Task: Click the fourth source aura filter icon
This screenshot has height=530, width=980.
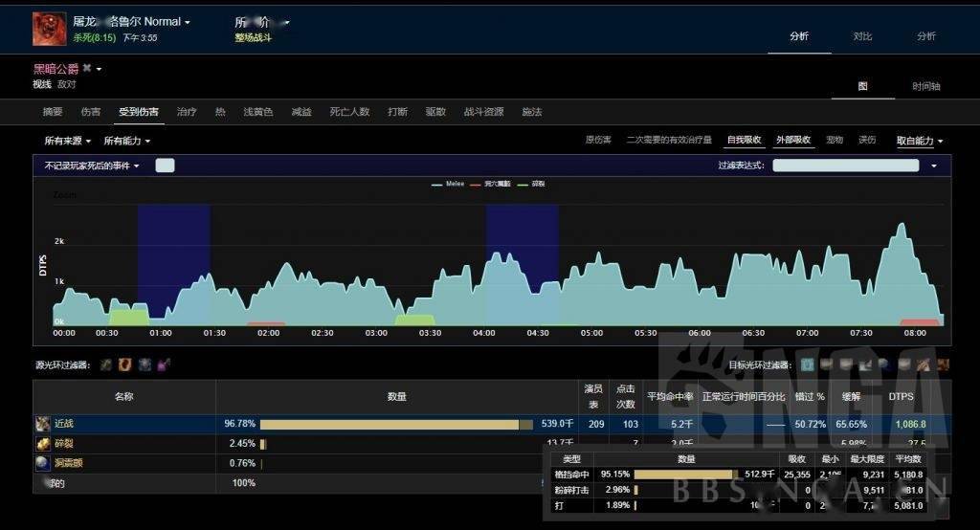Action: 164,364
